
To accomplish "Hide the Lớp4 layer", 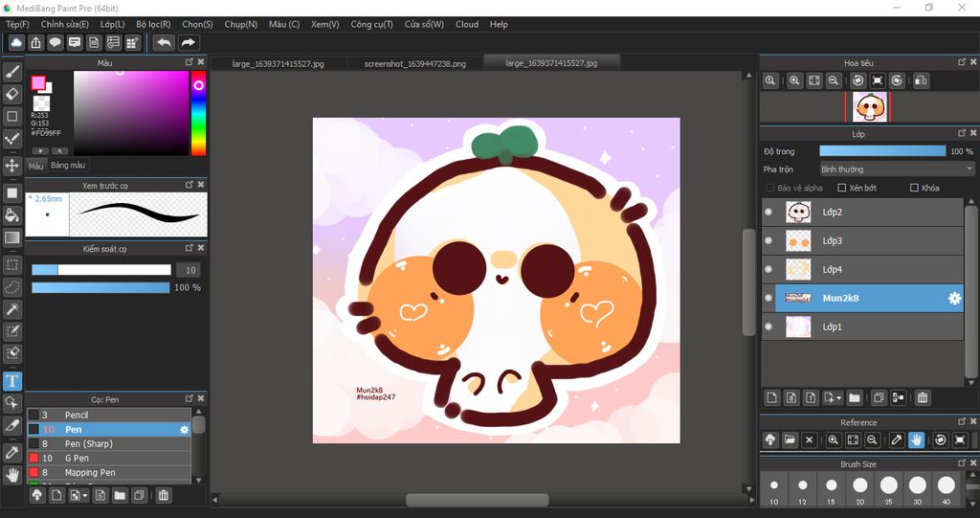I will click(768, 270).
